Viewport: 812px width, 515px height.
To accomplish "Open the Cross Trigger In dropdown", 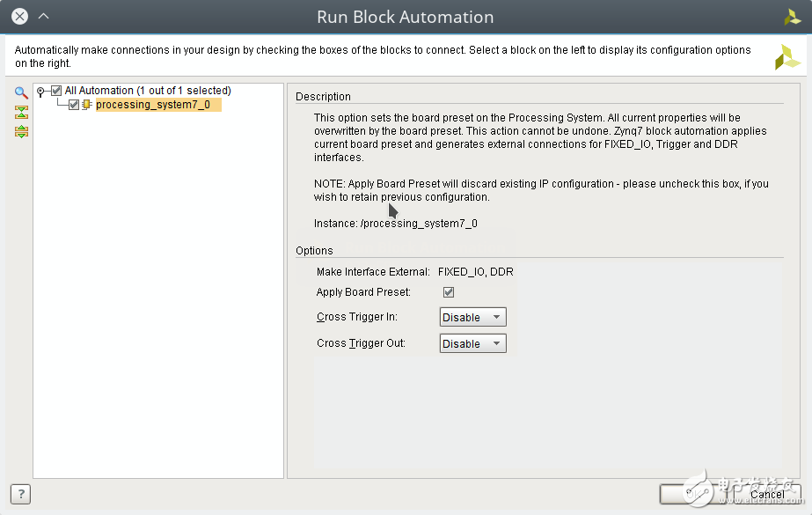I will point(472,317).
